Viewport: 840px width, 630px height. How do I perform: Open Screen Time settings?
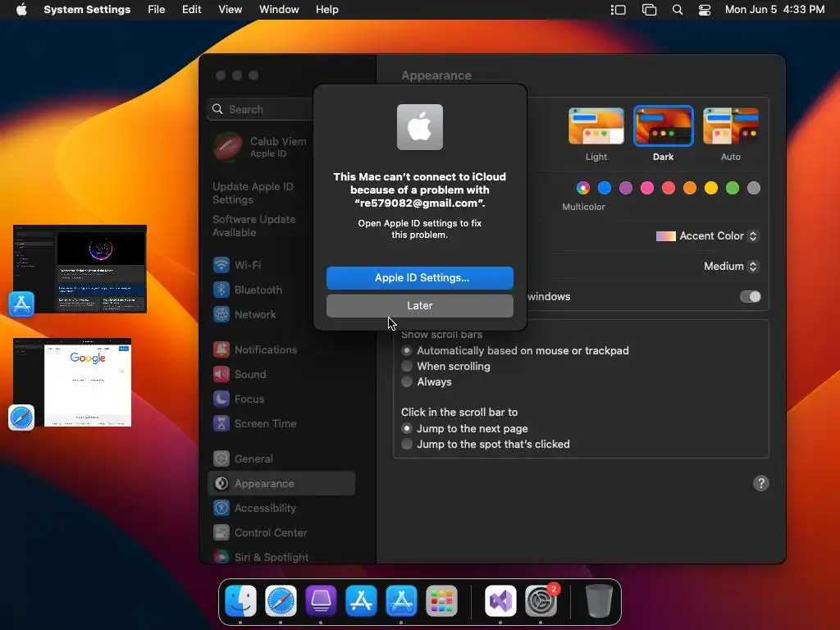tap(254, 424)
